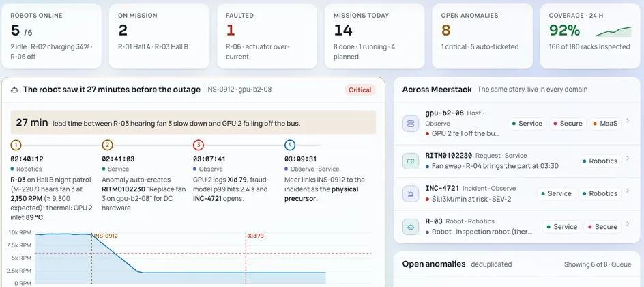Click the Xid 79 marker on RPM chart

255,236
